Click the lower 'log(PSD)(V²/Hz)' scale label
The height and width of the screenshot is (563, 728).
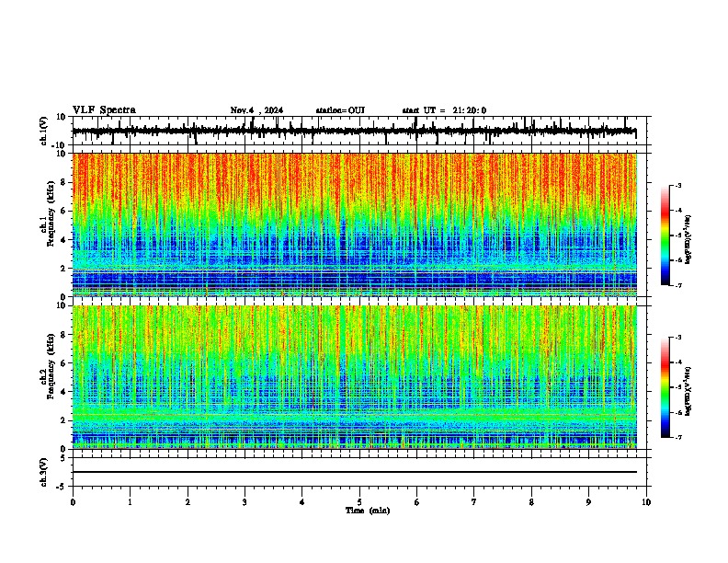pyautogui.click(x=688, y=391)
